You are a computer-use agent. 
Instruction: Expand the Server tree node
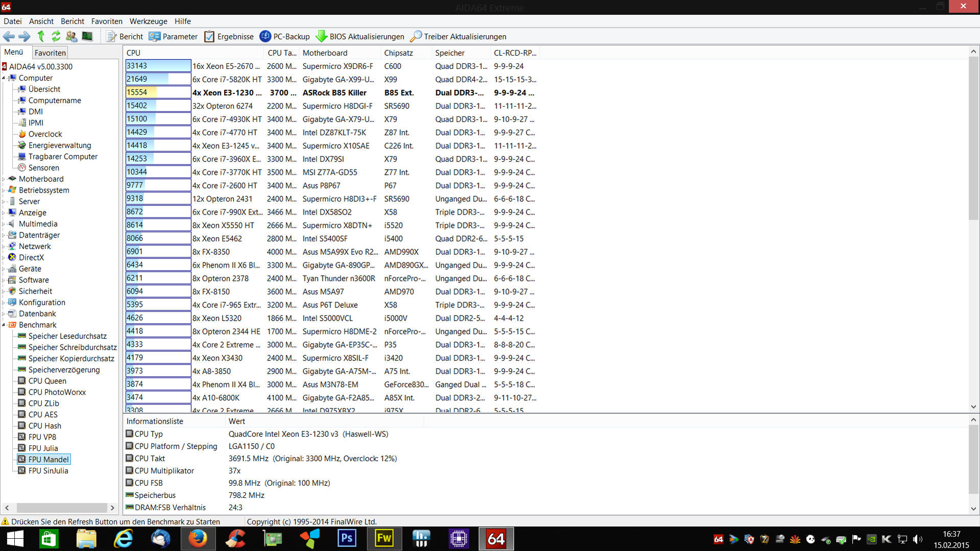click(4, 202)
